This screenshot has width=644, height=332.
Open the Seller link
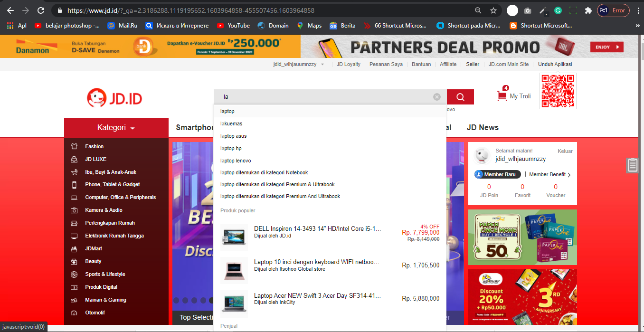click(x=473, y=64)
